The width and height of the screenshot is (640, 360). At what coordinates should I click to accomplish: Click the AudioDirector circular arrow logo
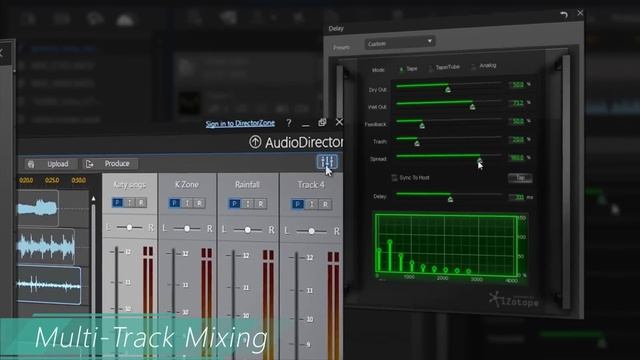[x=255, y=142]
